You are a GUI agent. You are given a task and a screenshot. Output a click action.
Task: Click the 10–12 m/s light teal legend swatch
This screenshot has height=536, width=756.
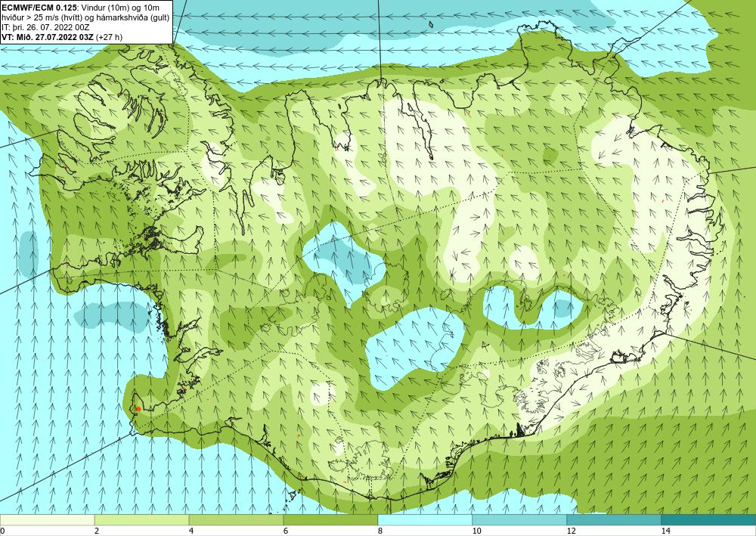(x=520, y=520)
